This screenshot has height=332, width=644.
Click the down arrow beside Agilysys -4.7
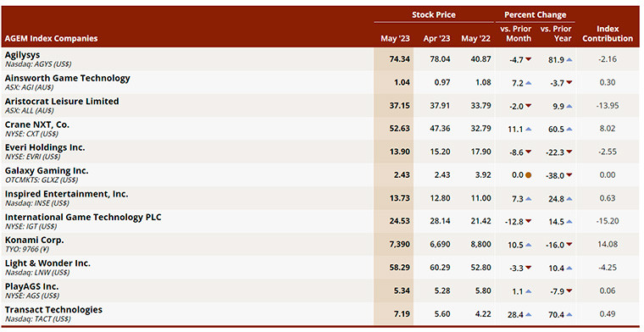tap(528, 59)
